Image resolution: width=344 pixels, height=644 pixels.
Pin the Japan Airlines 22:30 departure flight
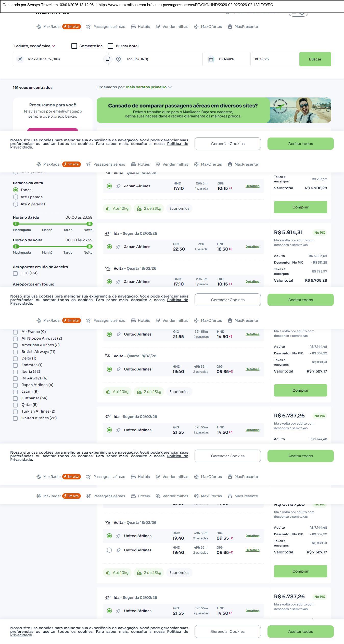pos(118,247)
